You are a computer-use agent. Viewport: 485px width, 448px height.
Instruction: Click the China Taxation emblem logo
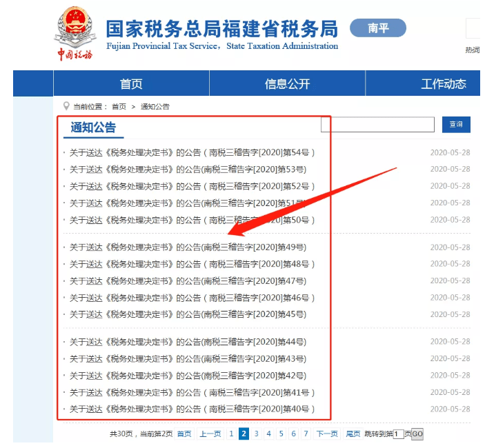point(75,33)
